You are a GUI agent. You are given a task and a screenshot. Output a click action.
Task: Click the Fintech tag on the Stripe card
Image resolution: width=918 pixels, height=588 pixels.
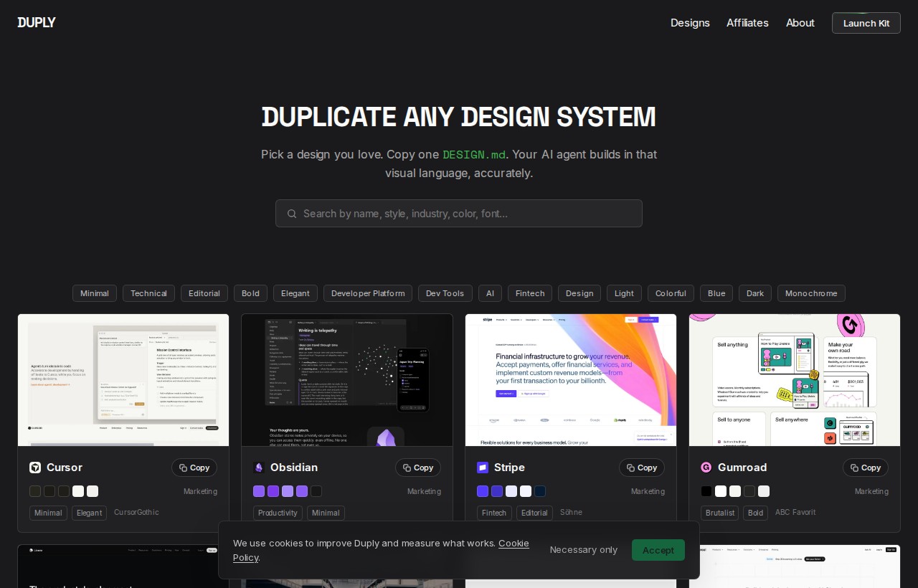click(494, 513)
